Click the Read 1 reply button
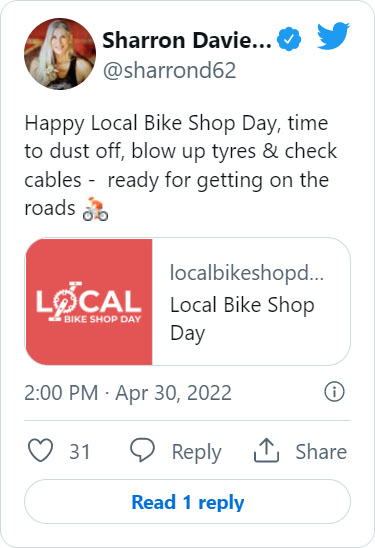This screenshot has height=548, width=375. point(187,502)
